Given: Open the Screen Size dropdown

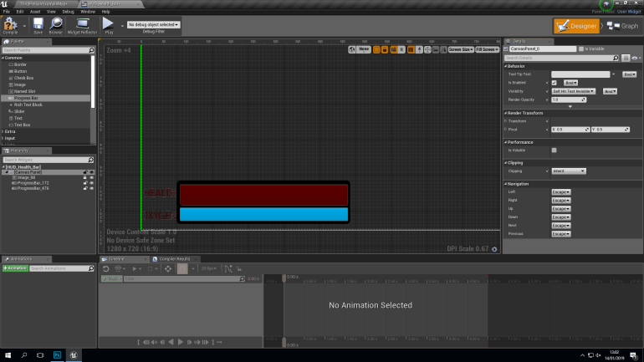Looking at the screenshot, I should click(461, 49).
